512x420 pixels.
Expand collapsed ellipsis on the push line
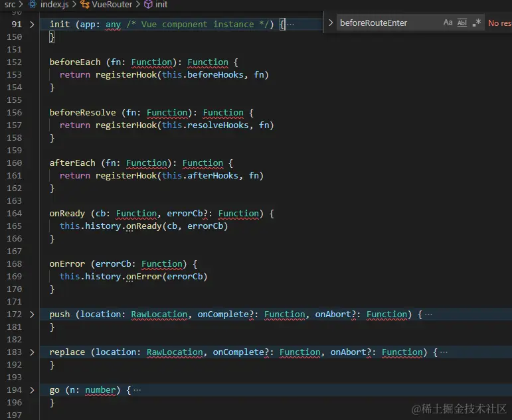point(428,315)
